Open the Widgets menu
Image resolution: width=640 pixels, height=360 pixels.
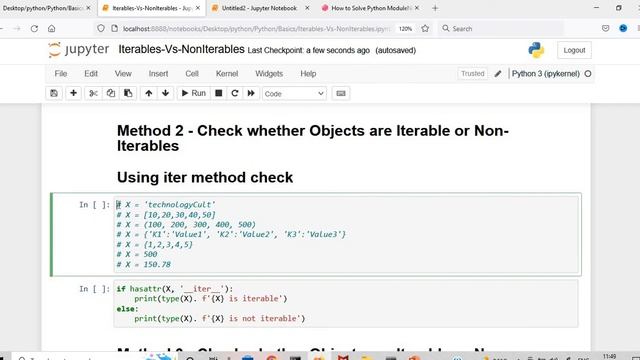[x=269, y=73]
